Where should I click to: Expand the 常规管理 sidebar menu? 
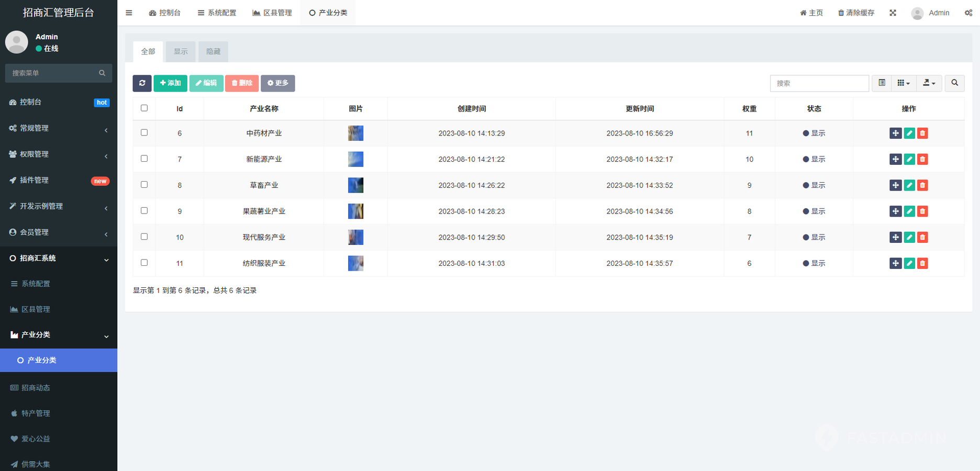pos(59,128)
